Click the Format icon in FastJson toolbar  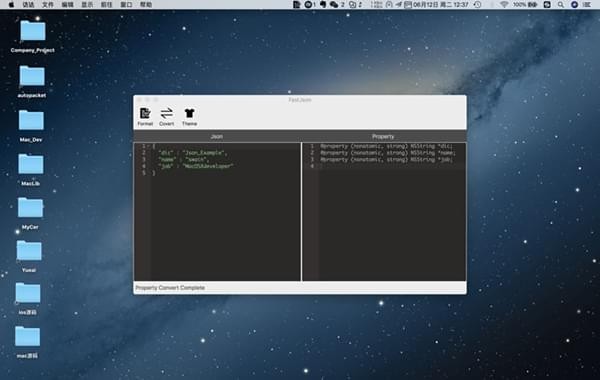click(x=145, y=113)
